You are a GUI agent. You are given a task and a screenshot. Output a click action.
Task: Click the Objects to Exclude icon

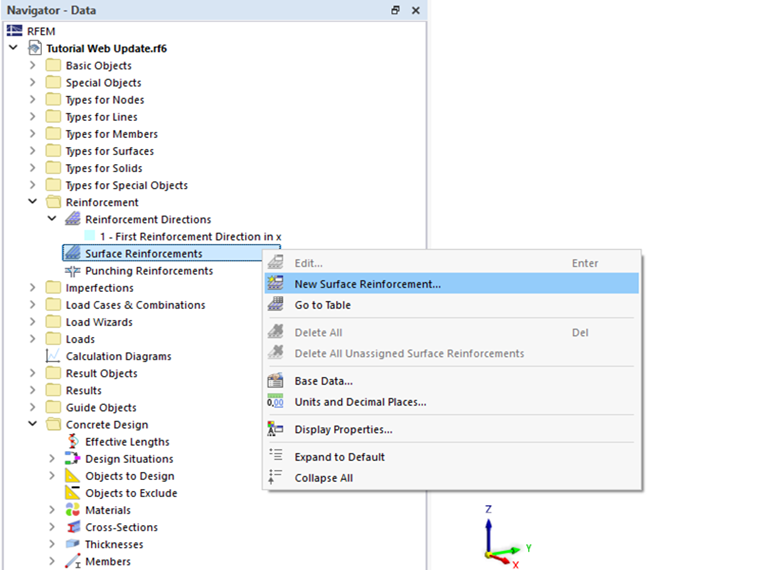73,492
